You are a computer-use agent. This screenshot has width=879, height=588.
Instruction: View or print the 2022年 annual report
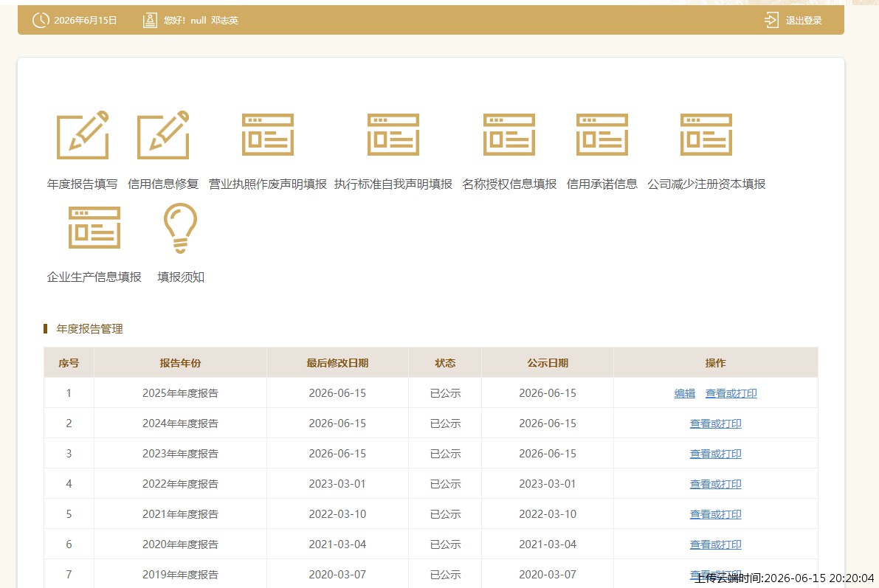coord(715,484)
